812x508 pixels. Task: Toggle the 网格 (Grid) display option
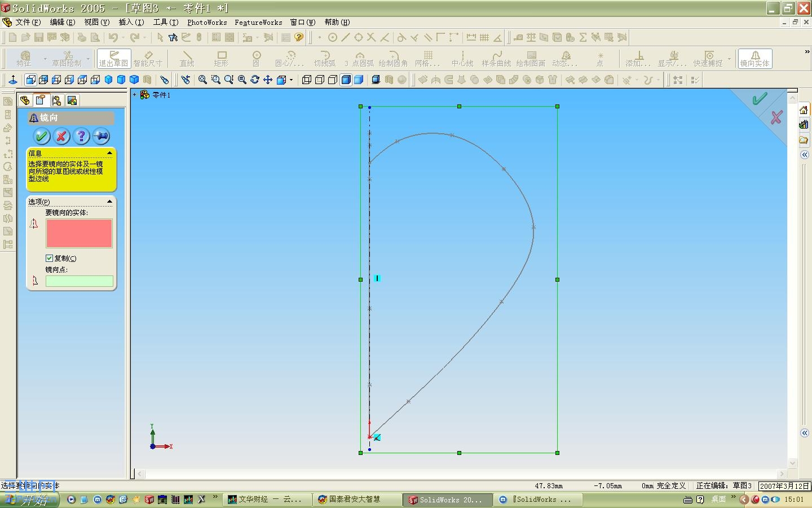pyautogui.click(x=427, y=59)
